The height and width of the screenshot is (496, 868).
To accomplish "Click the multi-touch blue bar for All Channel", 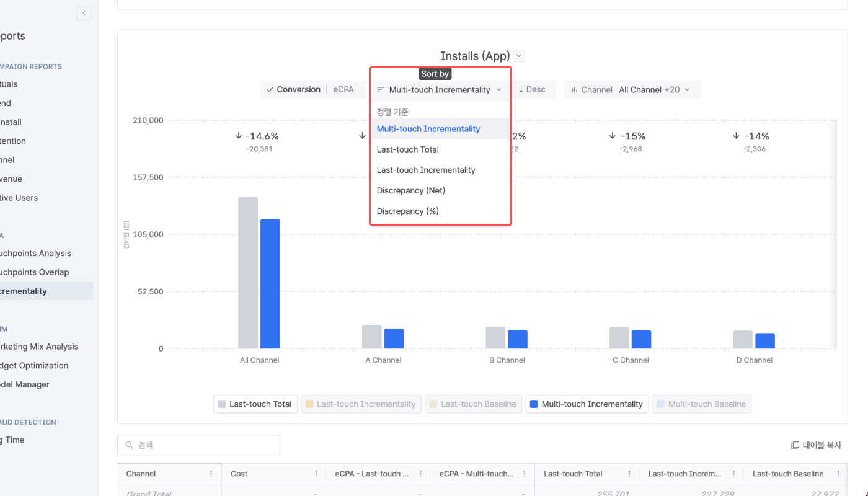I will coord(270,283).
